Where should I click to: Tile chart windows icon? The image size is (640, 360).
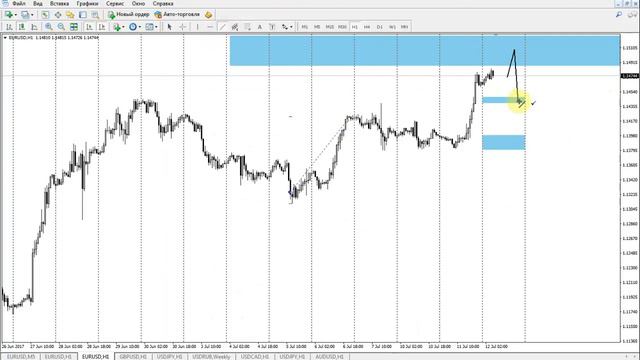tap(74, 27)
